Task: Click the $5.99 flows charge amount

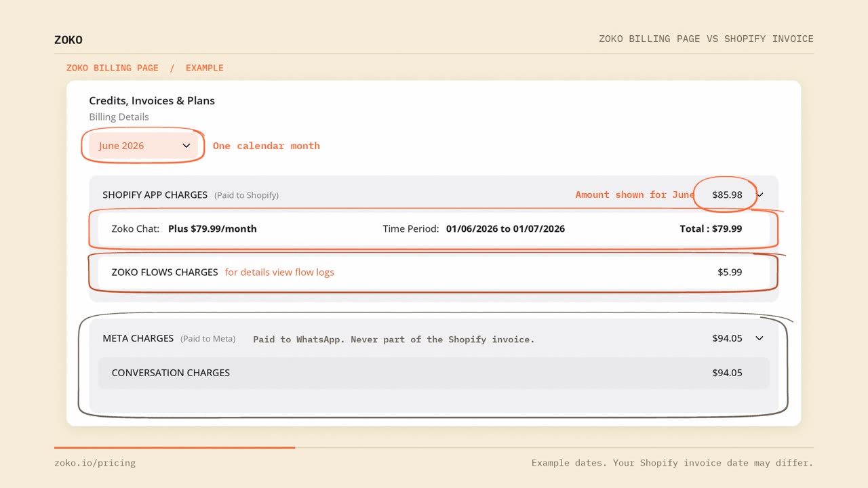Action: pos(730,272)
